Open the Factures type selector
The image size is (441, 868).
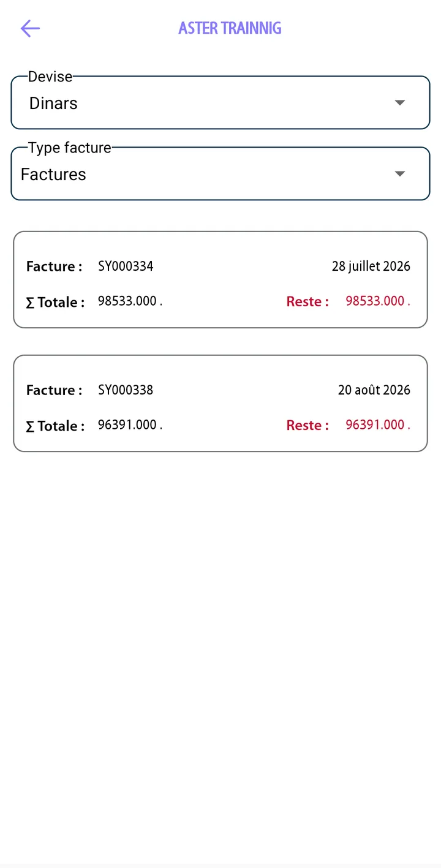(x=221, y=174)
